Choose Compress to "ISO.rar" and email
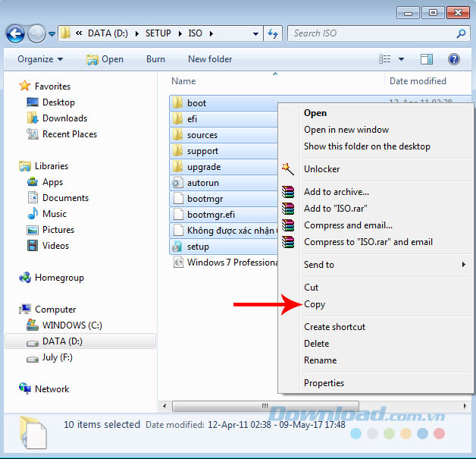 click(368, 242)
